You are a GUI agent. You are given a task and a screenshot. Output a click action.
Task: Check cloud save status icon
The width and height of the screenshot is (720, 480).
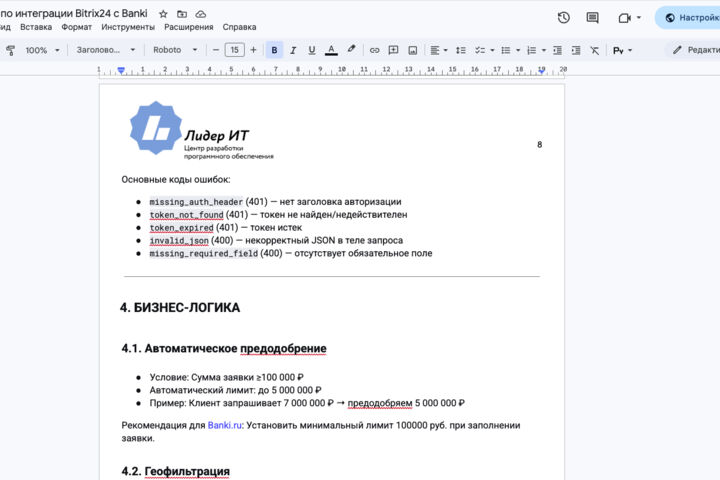201,14
